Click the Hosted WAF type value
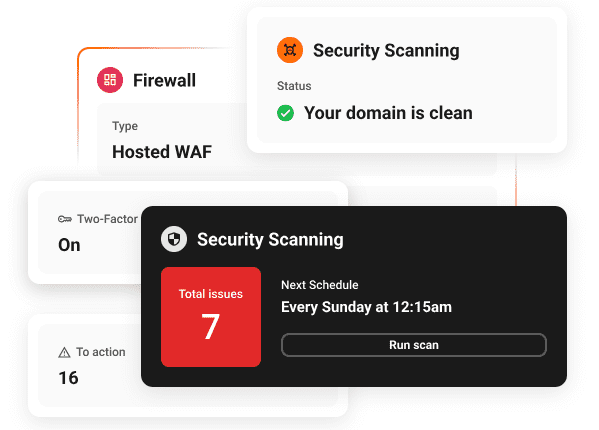Image resolution: width=599 pixels, height=430 pixels. point(162,152)
